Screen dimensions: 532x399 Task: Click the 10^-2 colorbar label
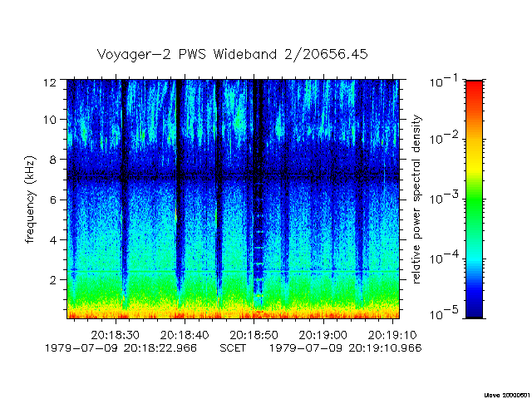click(445, 138)
